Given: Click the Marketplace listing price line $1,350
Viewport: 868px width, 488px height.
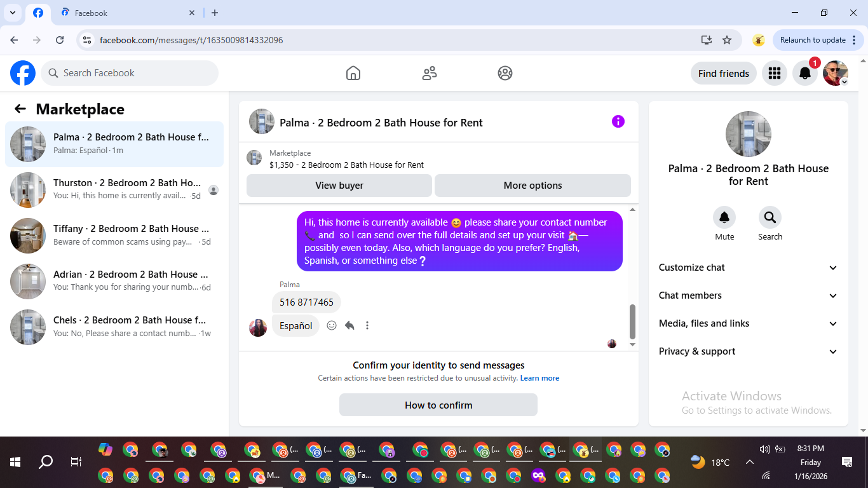Looking at the screenshot, I should (x=346, y=165).
